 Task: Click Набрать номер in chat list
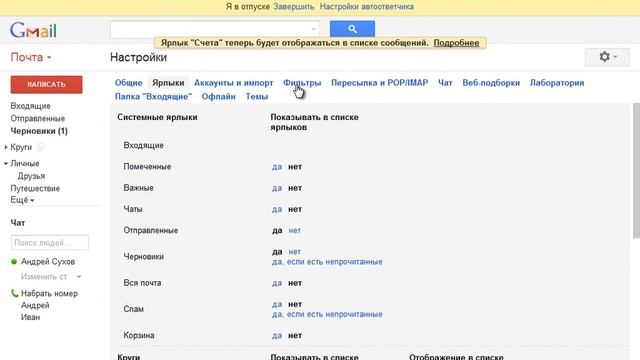49,293
